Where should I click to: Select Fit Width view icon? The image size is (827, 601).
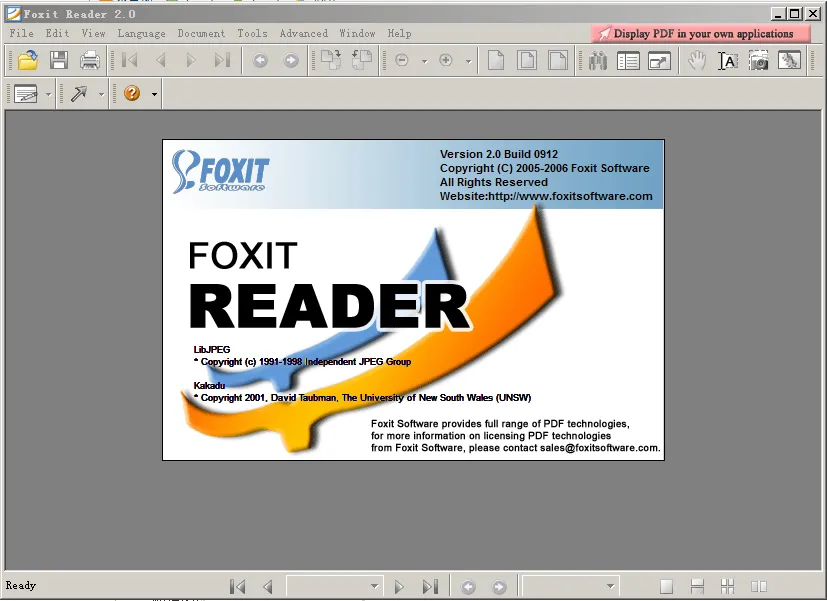click(x=557, y=60)
